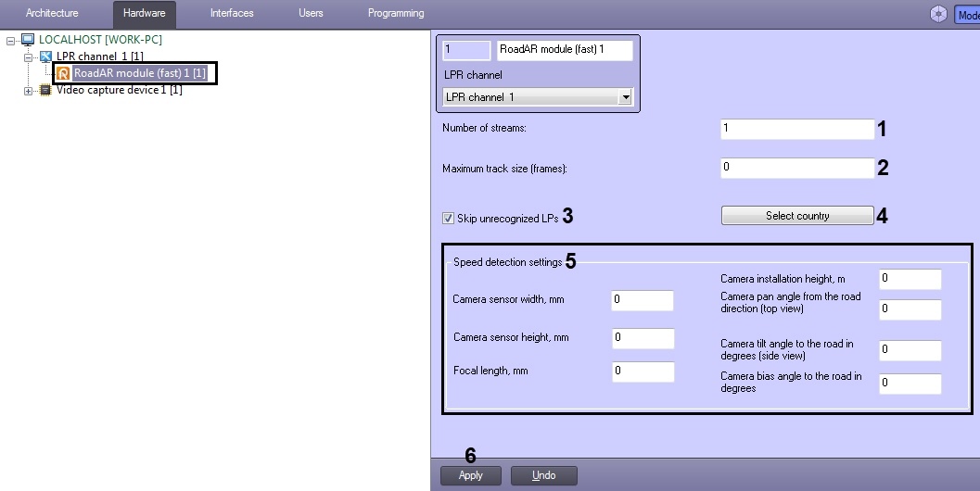Open the Programming tab

click(x=396, y=13)
